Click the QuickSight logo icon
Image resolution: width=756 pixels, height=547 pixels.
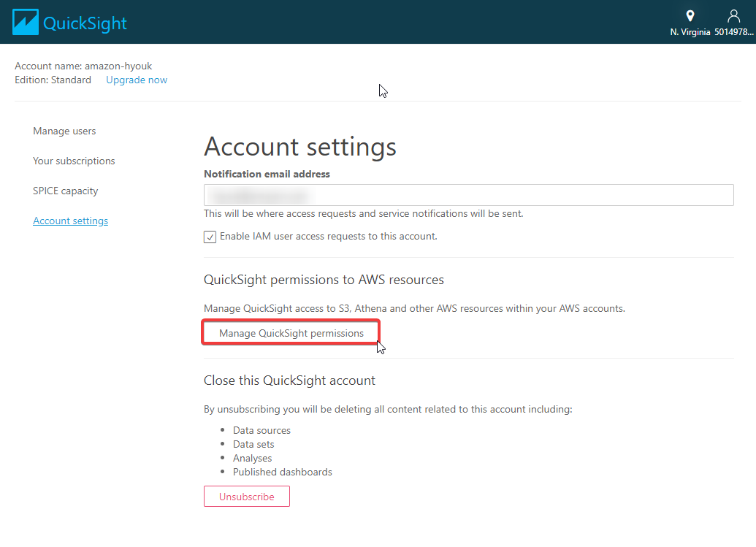[25, 22]
